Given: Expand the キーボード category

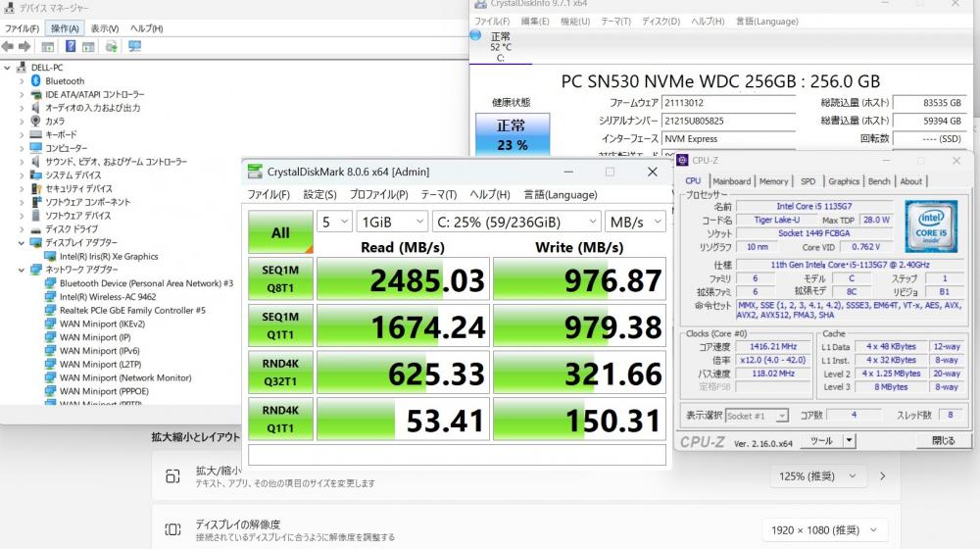Looking at the screenshot, I should [x=22, y=135].
